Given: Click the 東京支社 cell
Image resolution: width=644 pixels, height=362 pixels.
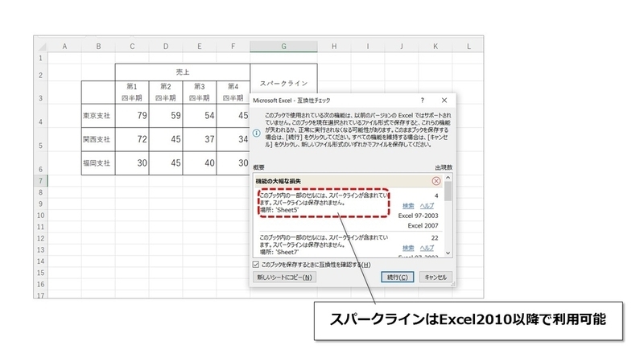Looking at the screenshot, I should click(x=98, y=116).
